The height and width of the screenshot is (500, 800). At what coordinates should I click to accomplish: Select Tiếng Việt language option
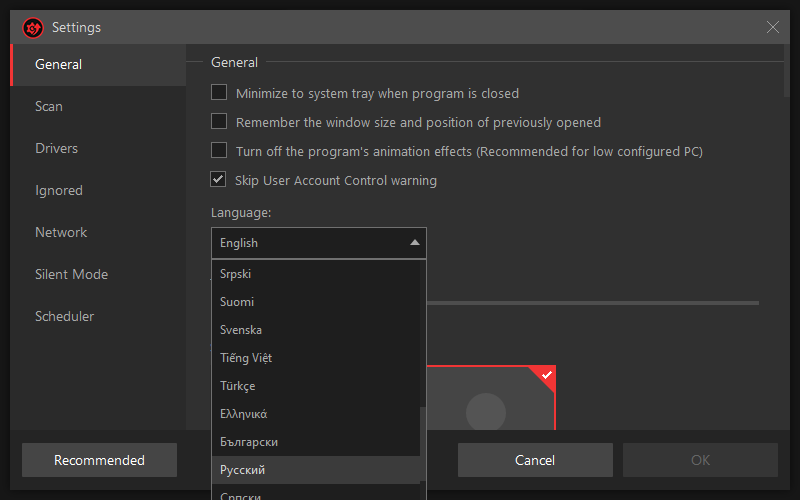tap(316, 358)
